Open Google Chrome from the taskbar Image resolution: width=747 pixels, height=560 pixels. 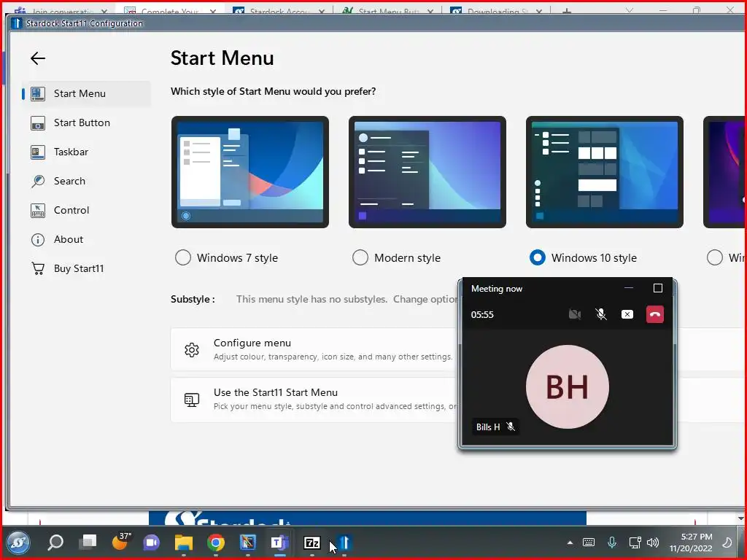(x=216, y=542)
